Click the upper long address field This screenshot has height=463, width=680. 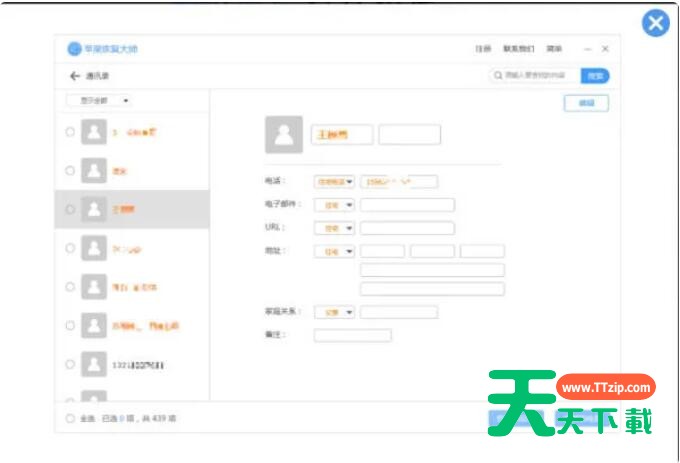click(x=432, y=270)
